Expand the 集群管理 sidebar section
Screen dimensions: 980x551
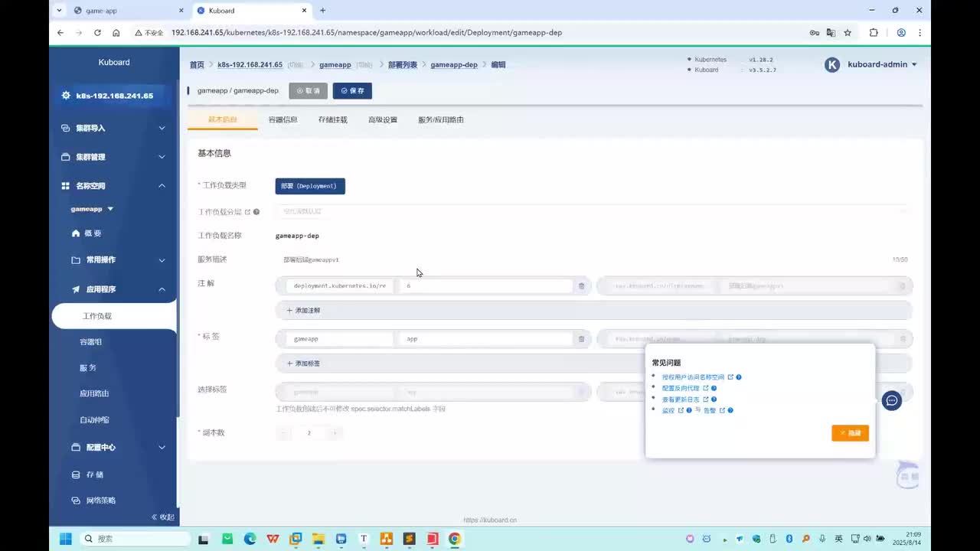[113, 157]
